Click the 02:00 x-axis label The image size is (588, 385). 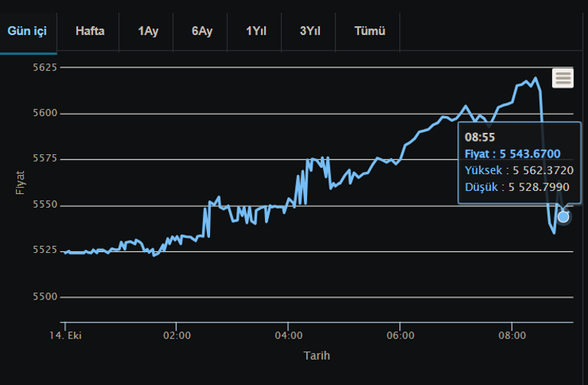[176, 335]
